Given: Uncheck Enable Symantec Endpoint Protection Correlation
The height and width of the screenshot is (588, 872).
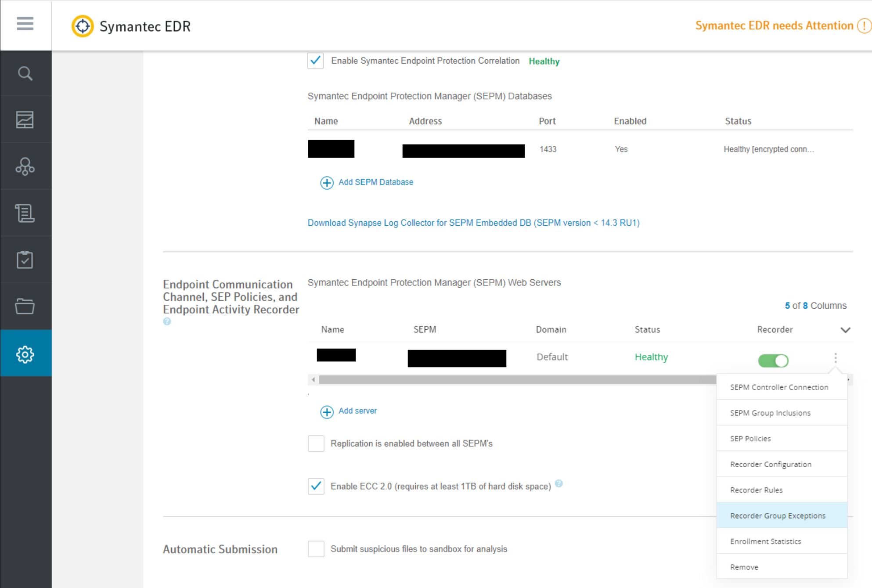Looking at the screenshot, I should coord(316,61).
